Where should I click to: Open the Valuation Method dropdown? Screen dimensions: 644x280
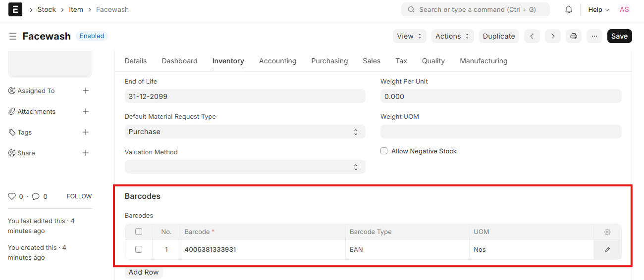point(245,167)
